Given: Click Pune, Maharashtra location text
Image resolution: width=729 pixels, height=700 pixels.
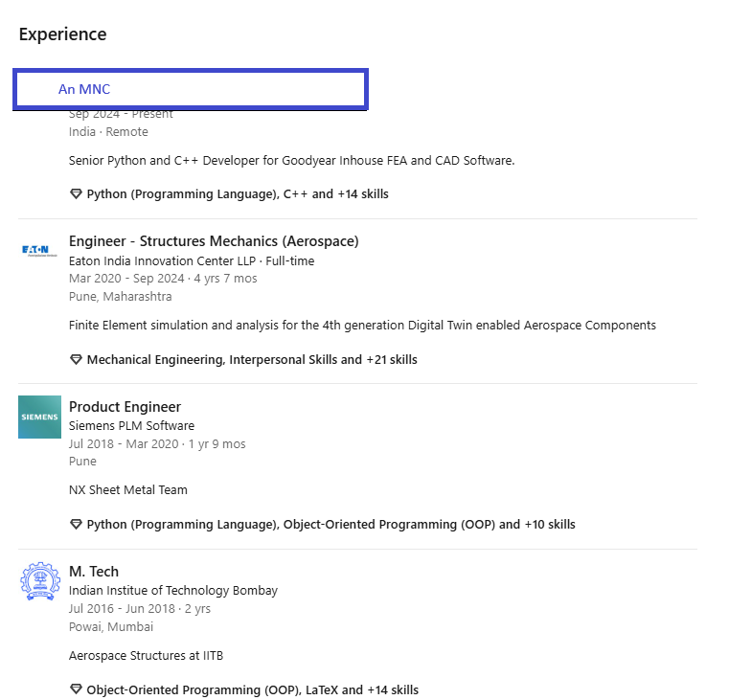Looking at the screenshot, I should pos(121,297).
